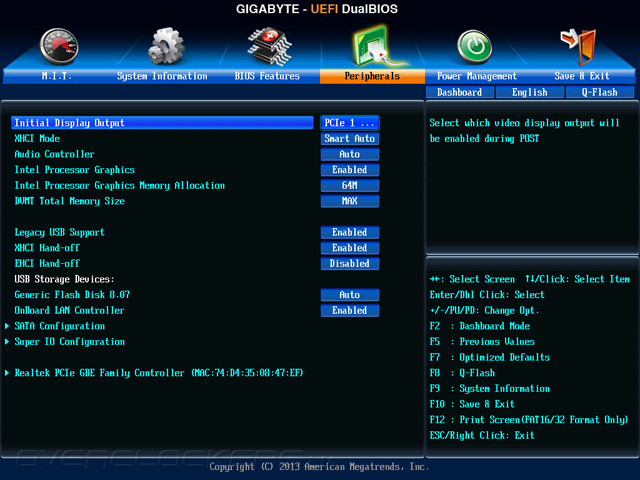Select the EHCI Hand-off label

tap(47, 263)
